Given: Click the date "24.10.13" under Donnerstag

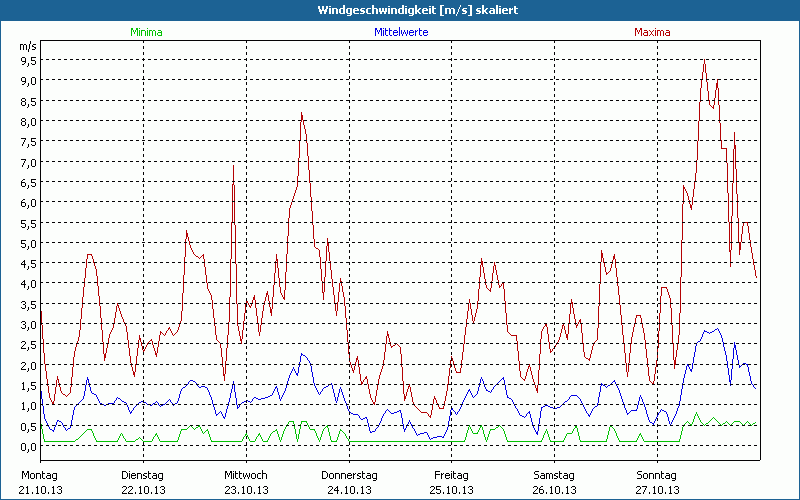Looking at the screenshot, I should (349, 490).
